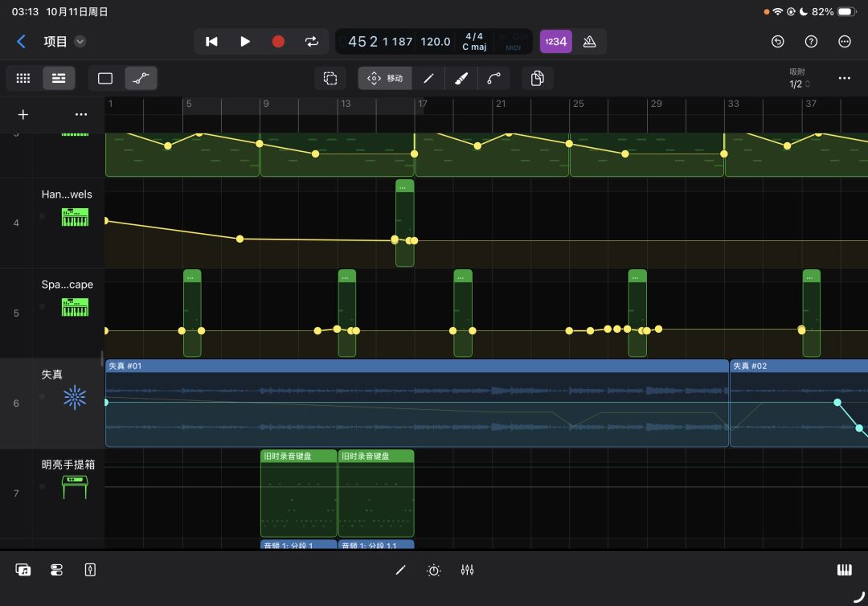Select the 移动 move tool
This screenshot has height=606, width=868.
(385, 78)
